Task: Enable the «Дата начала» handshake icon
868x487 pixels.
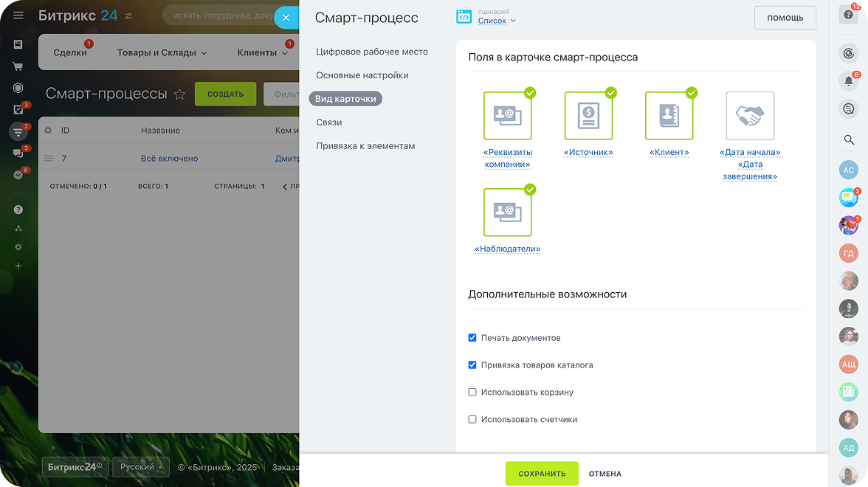Action: 750,116
